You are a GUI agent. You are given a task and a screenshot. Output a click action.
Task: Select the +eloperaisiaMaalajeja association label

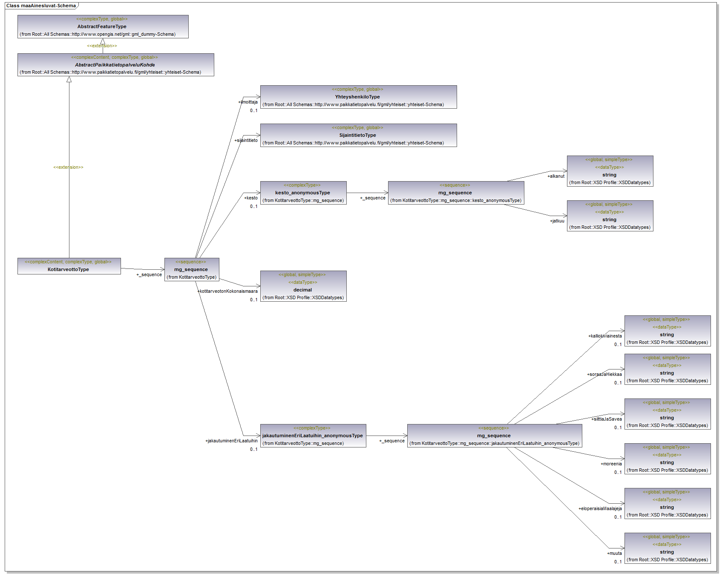(600, 509)
